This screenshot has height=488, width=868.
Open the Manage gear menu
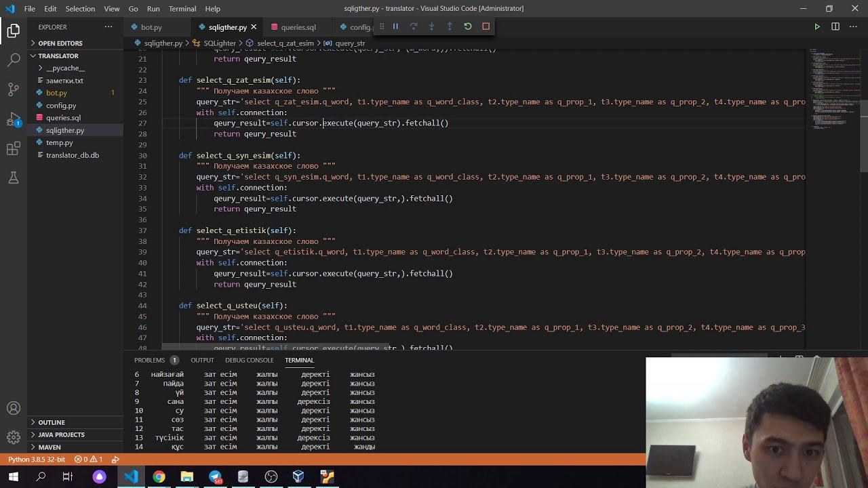[14, 438]
